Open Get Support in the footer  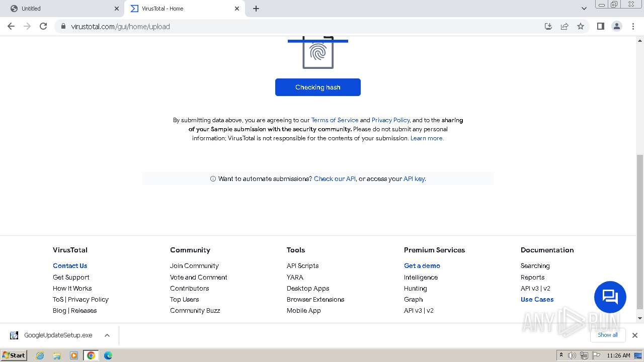(x=71, y=277)
